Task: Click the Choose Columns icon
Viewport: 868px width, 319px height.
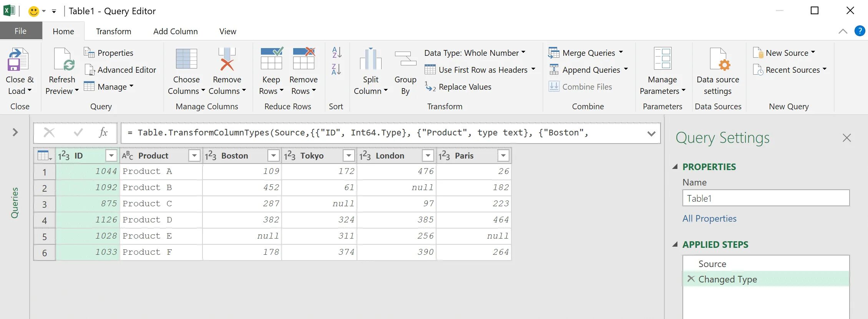Action: pos(186,59)
